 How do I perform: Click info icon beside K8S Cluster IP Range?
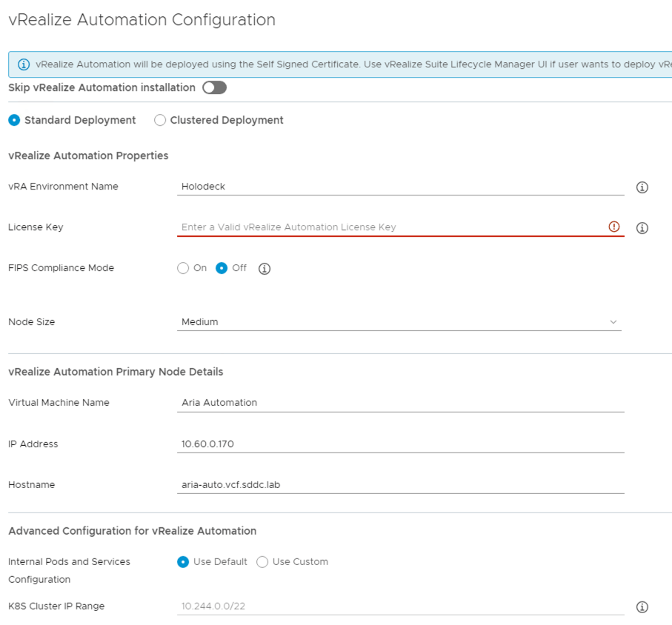pos(642,607)
